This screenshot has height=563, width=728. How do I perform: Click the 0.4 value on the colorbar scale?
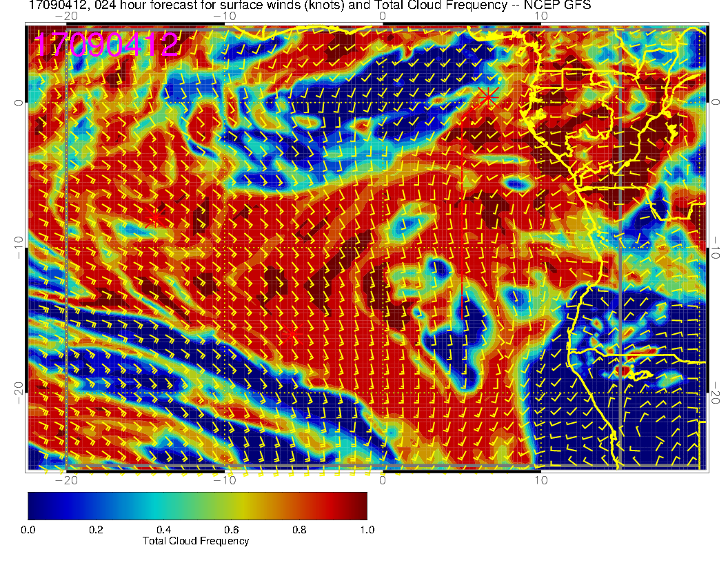[x=164, y=530]
